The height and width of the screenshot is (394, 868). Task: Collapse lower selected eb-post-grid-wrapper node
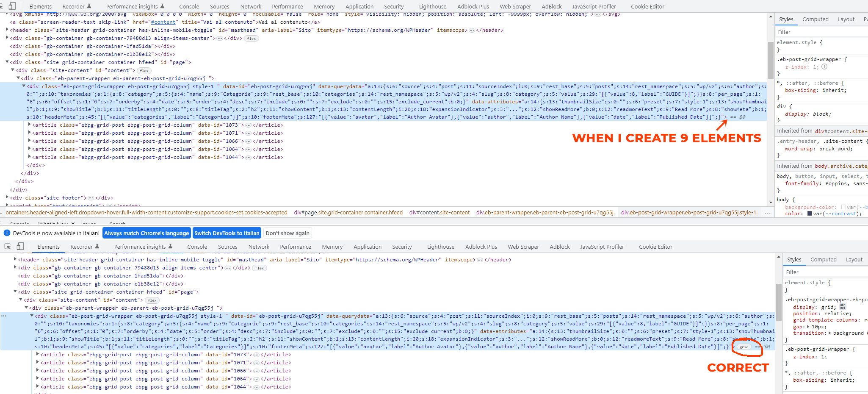click(x=32, y=316)
